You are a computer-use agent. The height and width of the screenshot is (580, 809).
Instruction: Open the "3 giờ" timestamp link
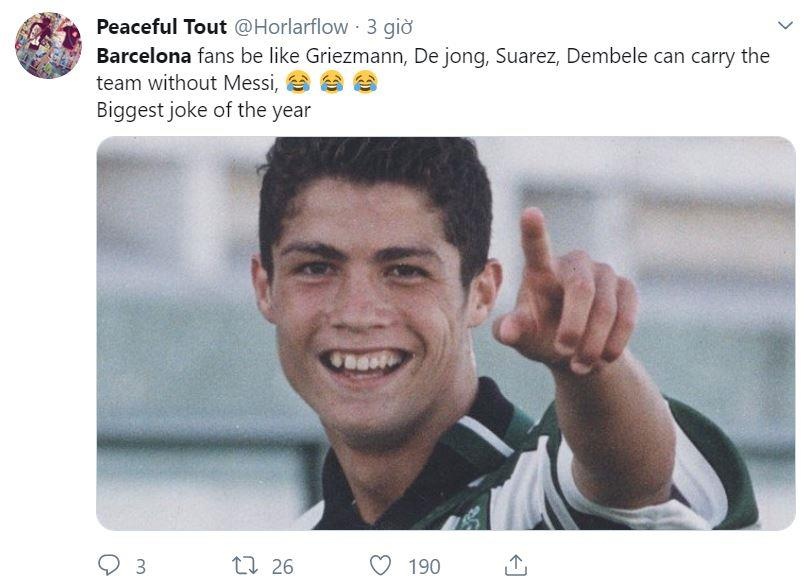click(390, 26)
